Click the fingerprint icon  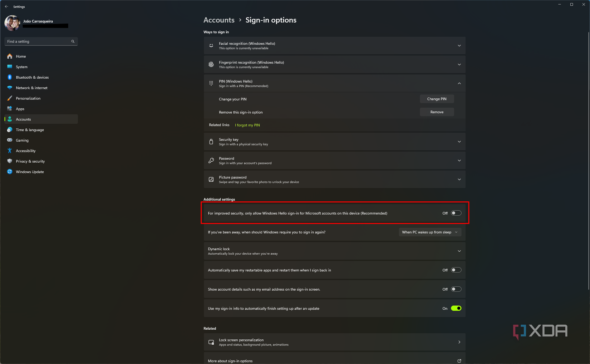click(211, 64)
